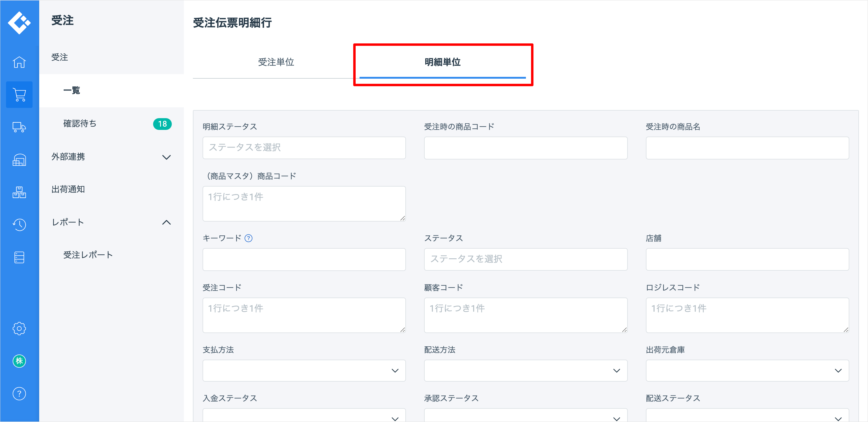Open the 入金ステータス dropdown
This screenshot has width=868, height=422.
click(304, 415)
